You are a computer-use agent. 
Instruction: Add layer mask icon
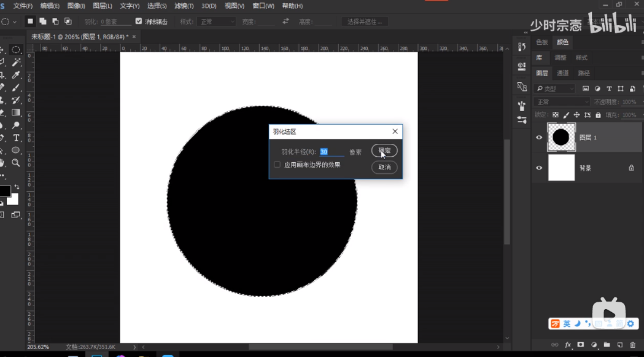point(581,345)
